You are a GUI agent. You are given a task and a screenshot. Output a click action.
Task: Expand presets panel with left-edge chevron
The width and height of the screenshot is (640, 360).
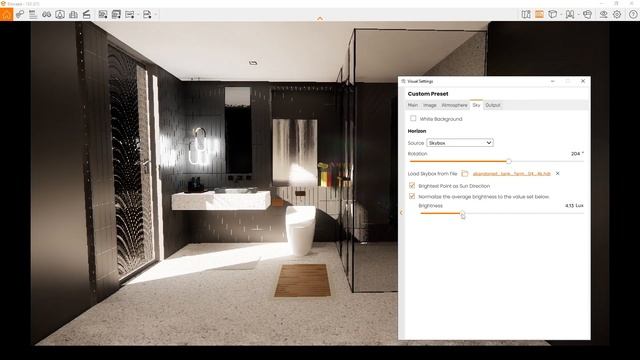401,212
